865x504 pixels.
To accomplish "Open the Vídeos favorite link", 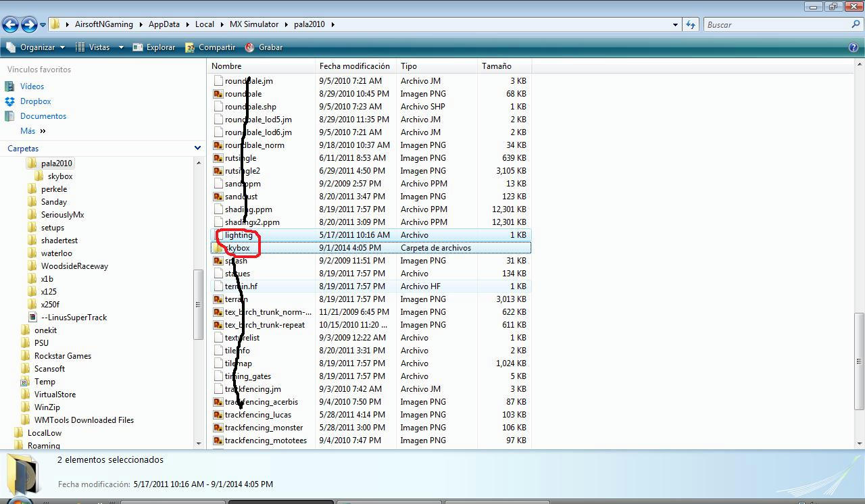I will (32, 86).
